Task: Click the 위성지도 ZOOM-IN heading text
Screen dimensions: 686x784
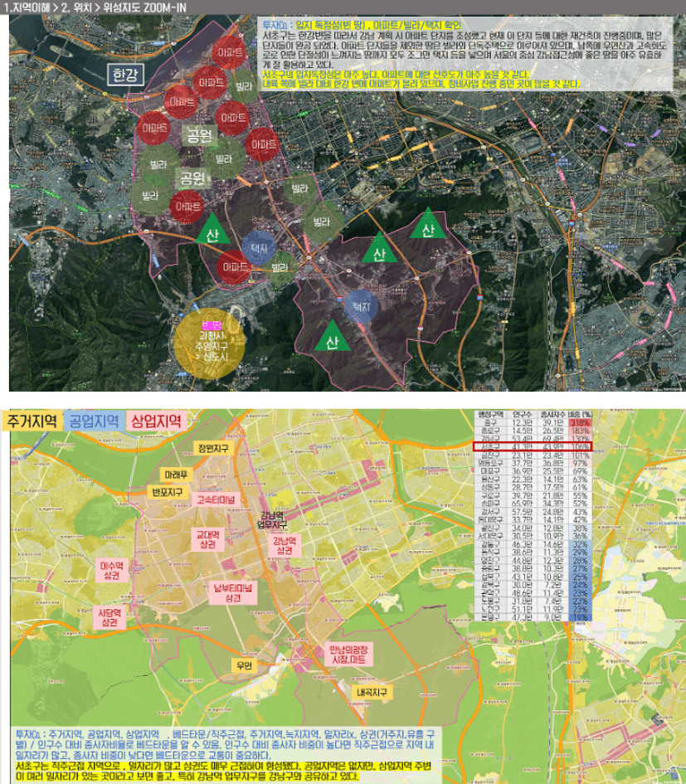Action: [x=144, y=7]
